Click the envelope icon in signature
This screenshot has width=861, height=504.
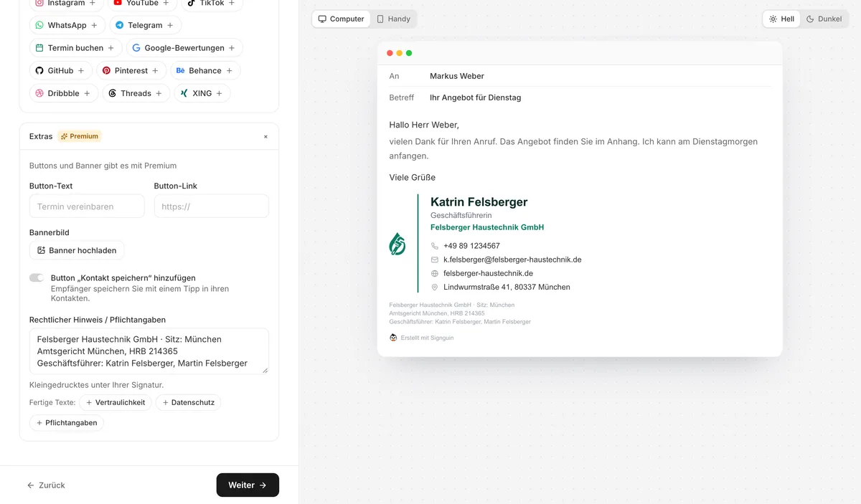point(435,260)
